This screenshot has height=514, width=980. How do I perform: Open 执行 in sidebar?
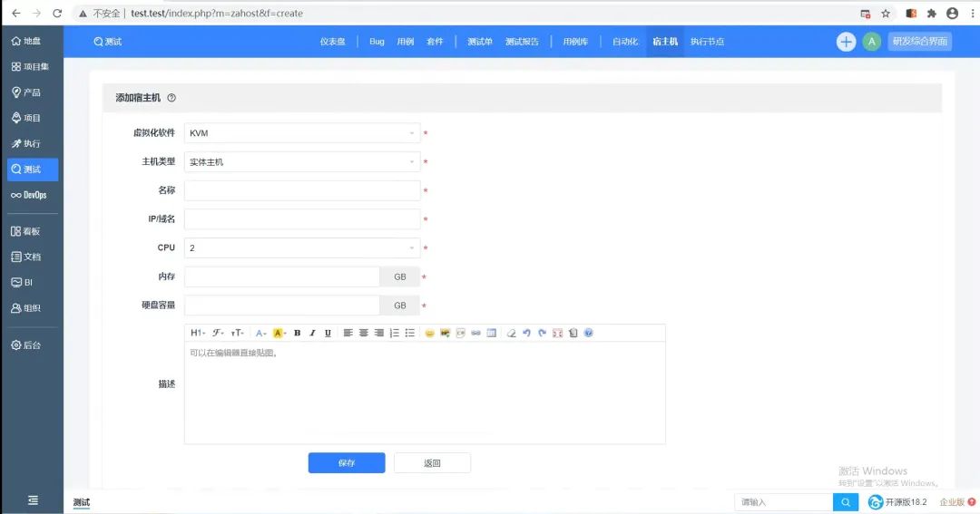(26, 143)
